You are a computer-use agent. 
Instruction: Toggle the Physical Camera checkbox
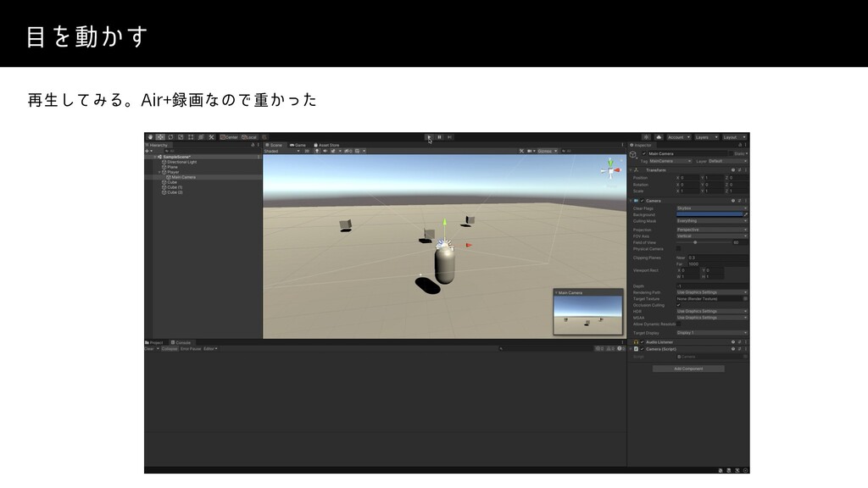[x=679, y=249]
